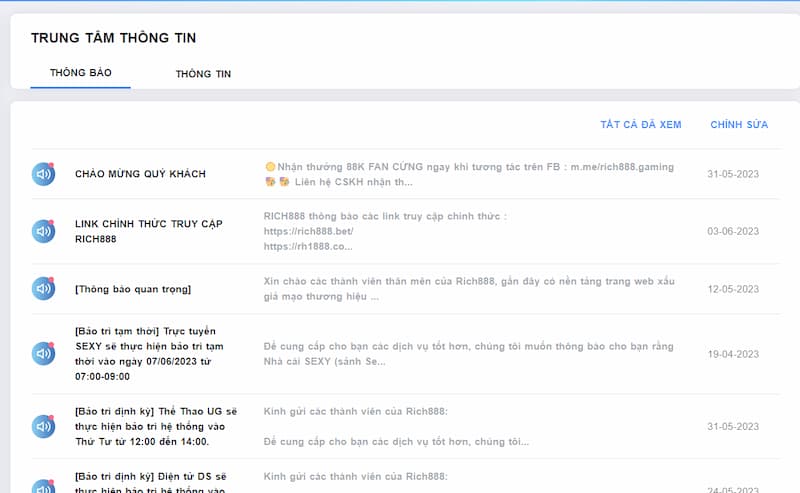
Task: Select the THÔNG BÁO tab
Action: click(x=81, y=73)
